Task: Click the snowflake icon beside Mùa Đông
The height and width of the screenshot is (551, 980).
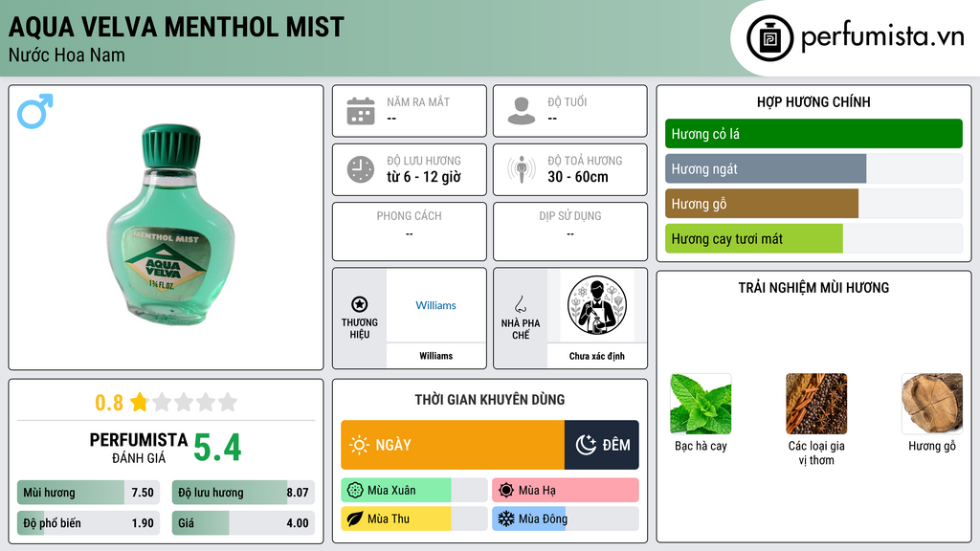Action: [x=506, y=518]
